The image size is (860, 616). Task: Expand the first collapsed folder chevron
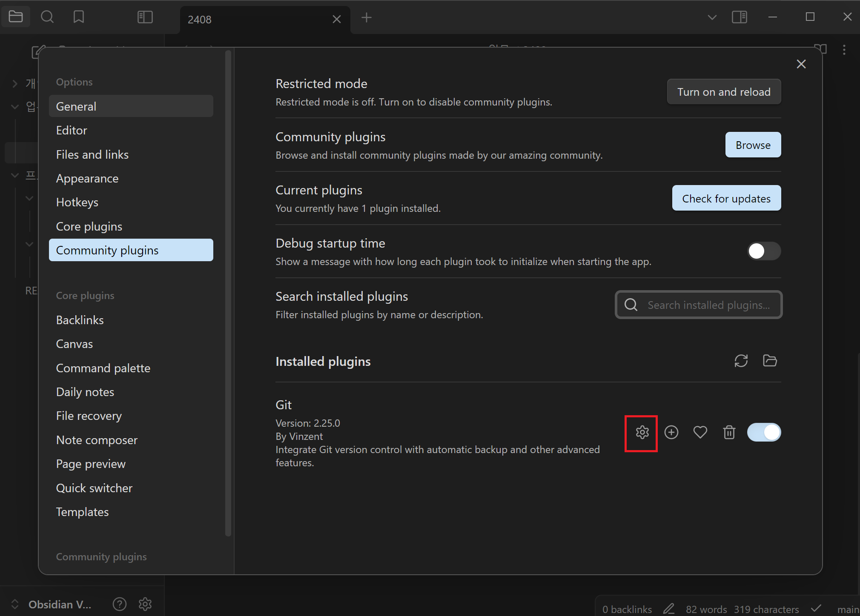[15, 83]
